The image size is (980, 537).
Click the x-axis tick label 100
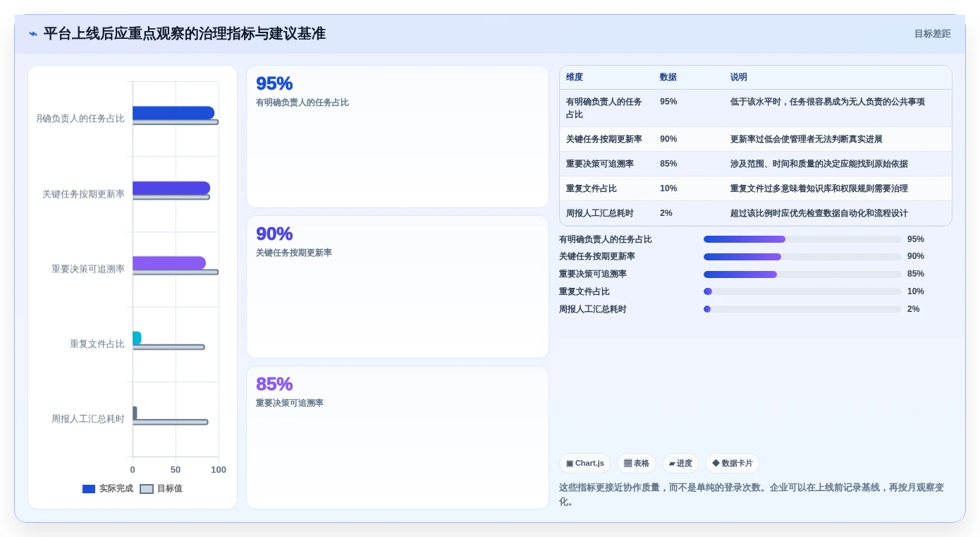coord(219,470)
